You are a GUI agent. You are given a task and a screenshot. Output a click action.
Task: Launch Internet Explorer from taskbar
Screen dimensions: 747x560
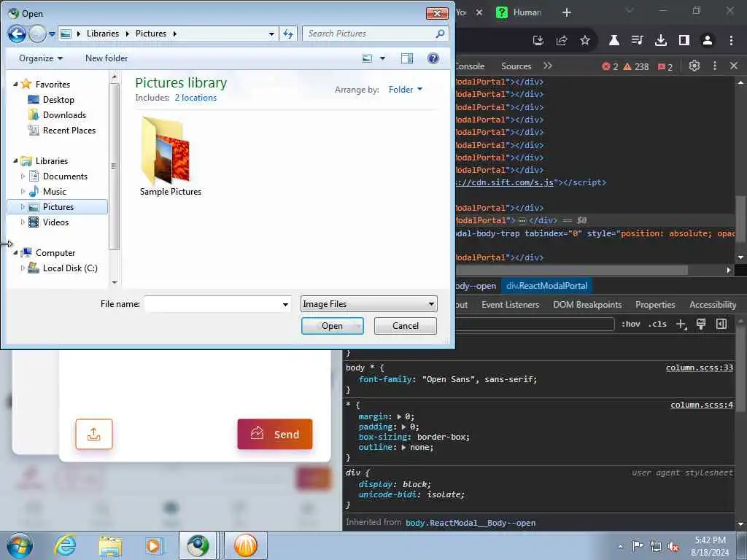coord(64,545)
